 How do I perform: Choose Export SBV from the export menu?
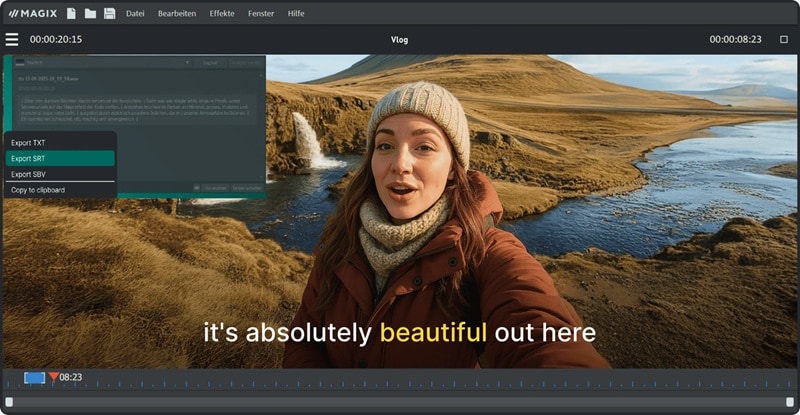click(x=60, y=174)
